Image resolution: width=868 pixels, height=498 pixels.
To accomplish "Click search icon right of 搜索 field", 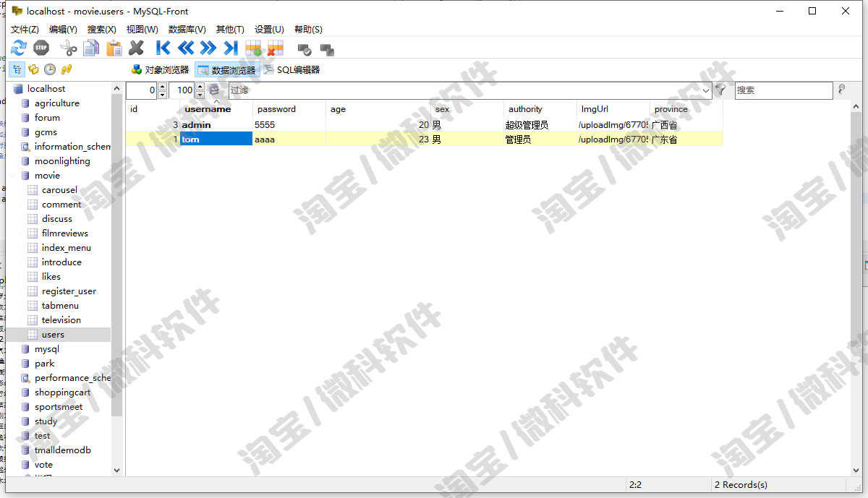I will click(841, 90).
